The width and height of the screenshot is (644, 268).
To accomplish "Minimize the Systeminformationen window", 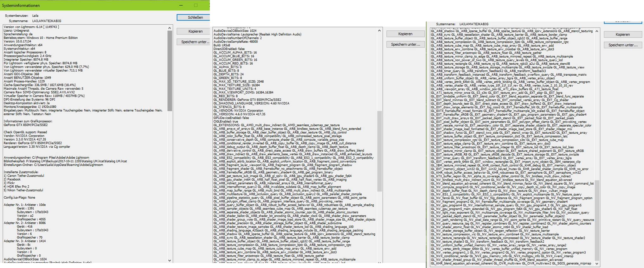I will coord(181,5).
